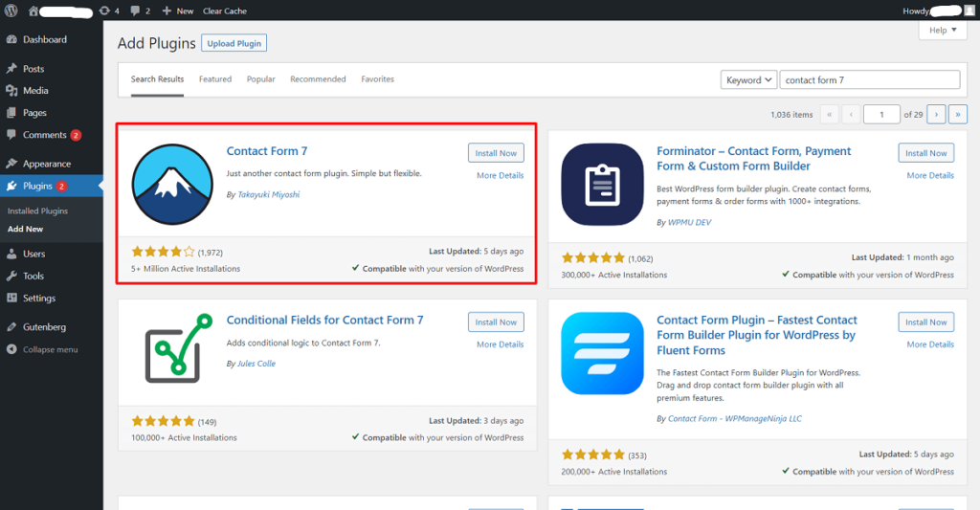Click the Contact Form 7 mountain logo
Screen dimensions: 980x510
172,185
